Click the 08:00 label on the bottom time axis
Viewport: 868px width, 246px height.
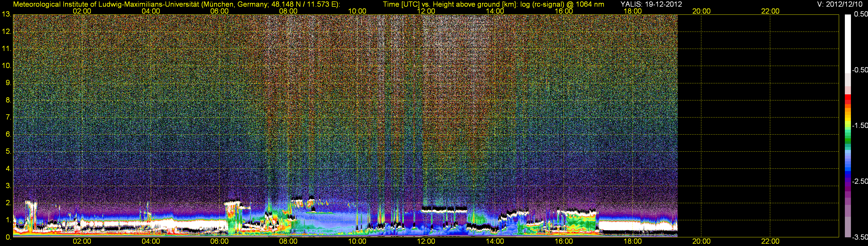coord(288,241)
